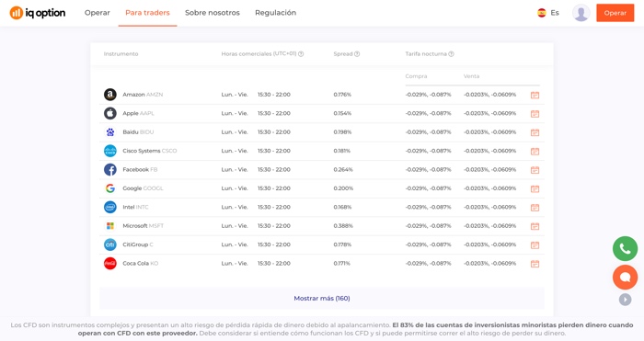
Task: Click the user profile avatar
Action: tap(581, 13)
